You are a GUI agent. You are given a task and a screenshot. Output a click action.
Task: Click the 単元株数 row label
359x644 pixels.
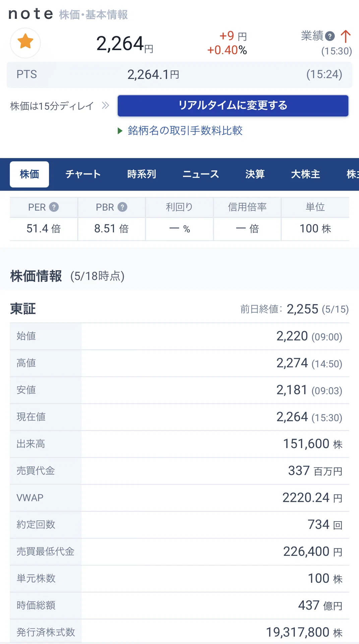click(36, 579)
